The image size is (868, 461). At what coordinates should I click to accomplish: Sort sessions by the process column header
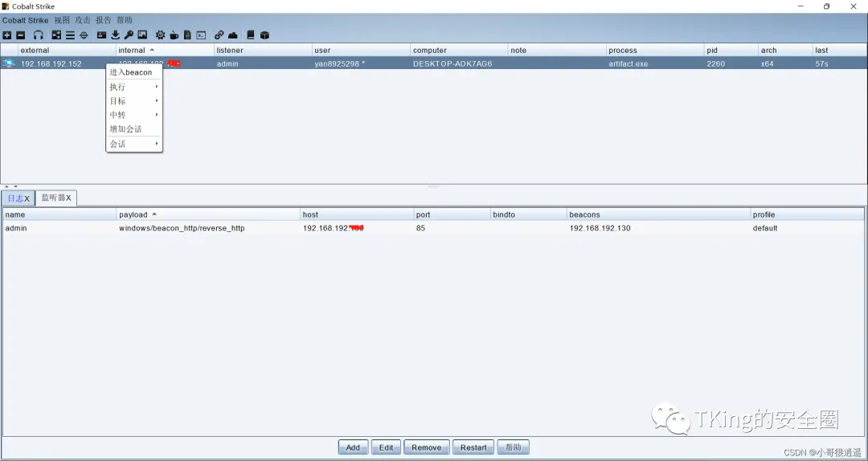click(x=656, y=51)
